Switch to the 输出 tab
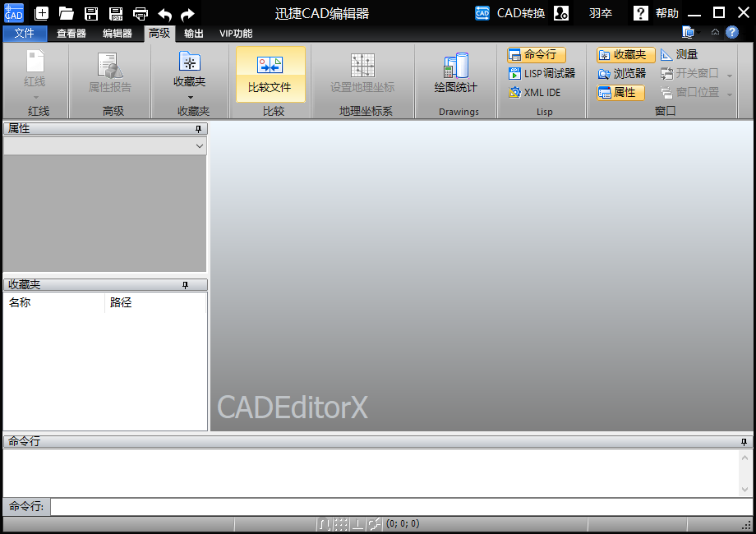 click(194, 33)
